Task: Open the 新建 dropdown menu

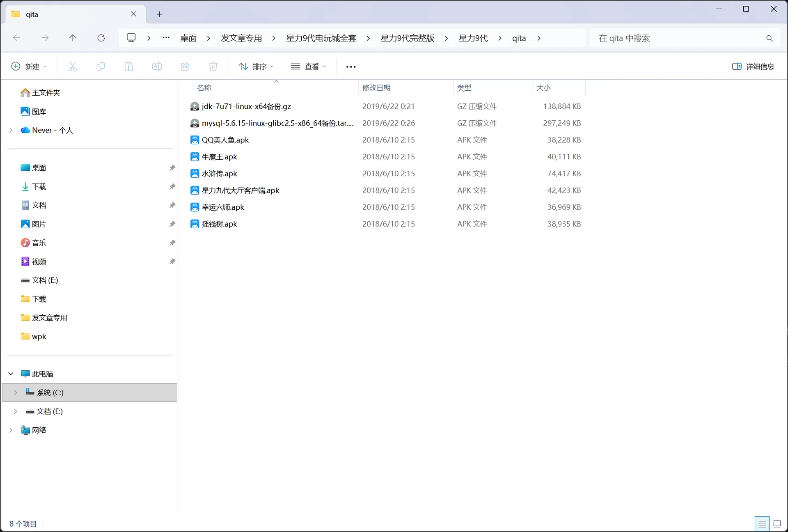Action: [29, 66]
